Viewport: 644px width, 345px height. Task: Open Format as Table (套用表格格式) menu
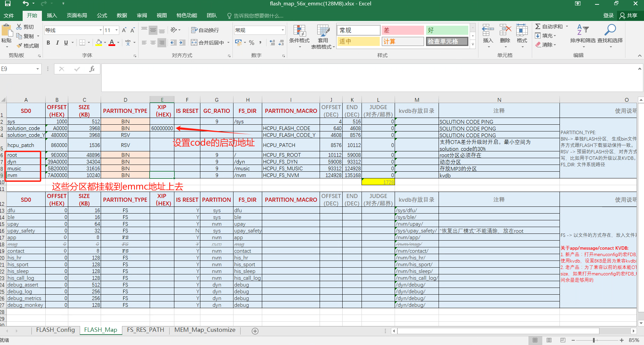tap(323, 36)
